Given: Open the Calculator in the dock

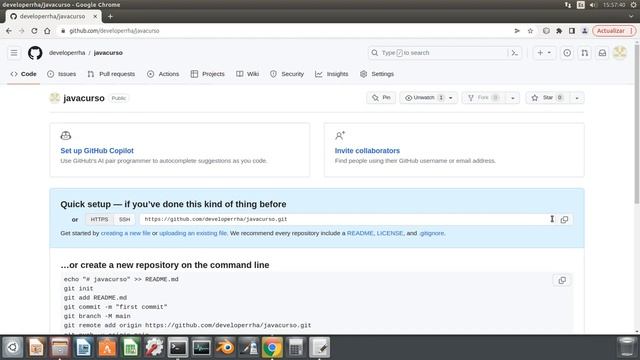Looking at the screenshot, I should [x=296, y=348].
